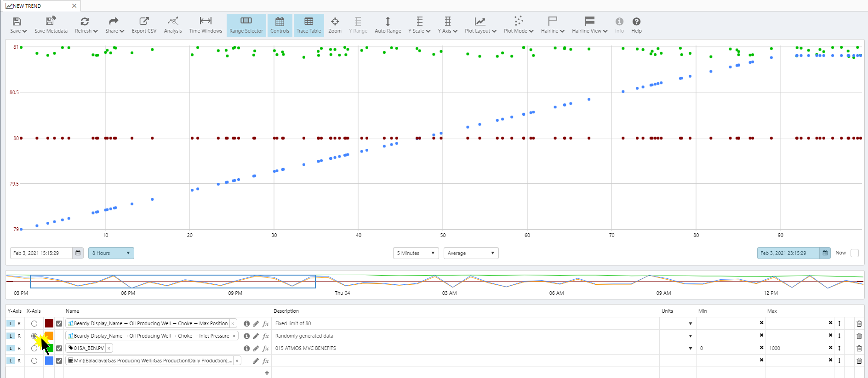The width and height of the screenshot is (868, 378).
Task: Select X-Axis radio for the Min(Balaclava) trace
Action: (x=34, y=361)
